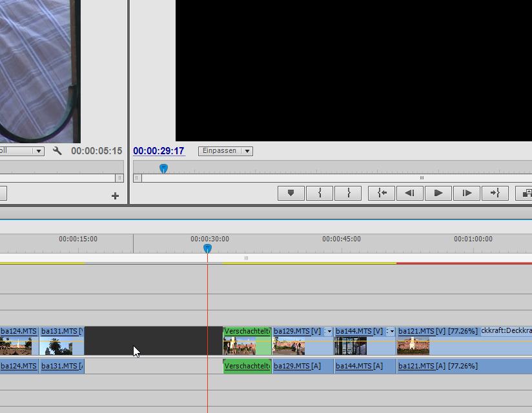Grab the program monitor playhead marker
This screenshot has width=532, height=413.
pyautogui.click(x=163, y=168)
